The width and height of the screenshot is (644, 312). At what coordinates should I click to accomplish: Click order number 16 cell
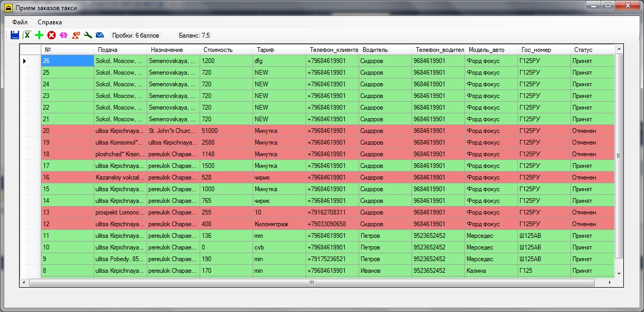pyautogui.click(x=67, y=177)
